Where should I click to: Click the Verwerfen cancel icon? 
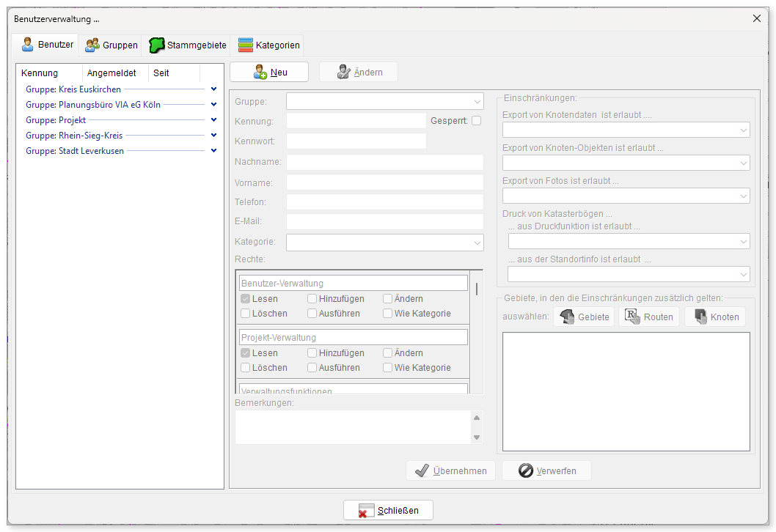click(526, 470)
